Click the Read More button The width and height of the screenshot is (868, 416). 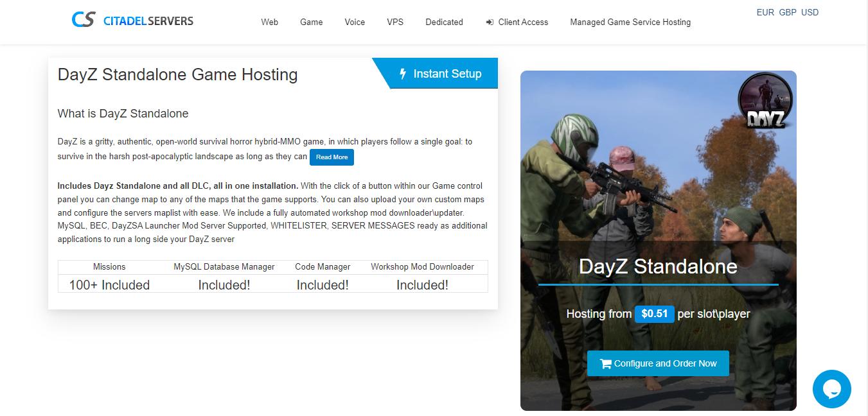(332, 157)
